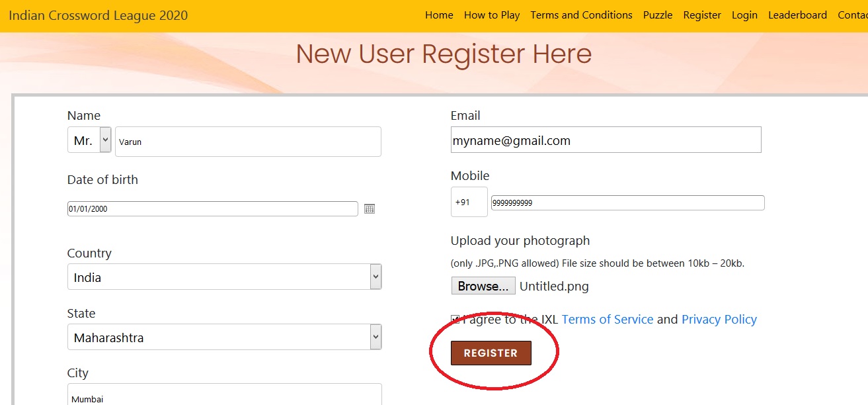Viewport: 868px width, 405px height.
Task: Select Register in the top navigation
Action: point(702,15)
